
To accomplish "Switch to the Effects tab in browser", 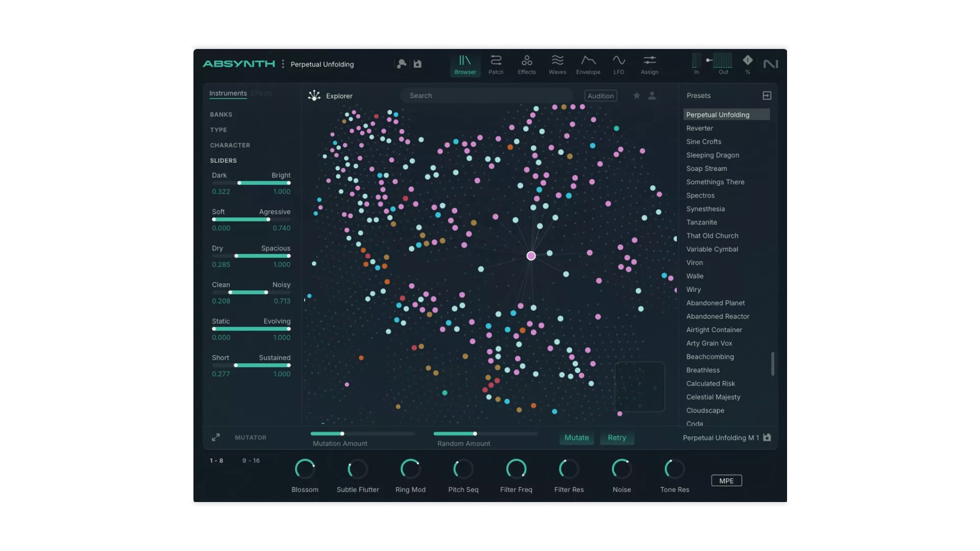I will [262, 93].
